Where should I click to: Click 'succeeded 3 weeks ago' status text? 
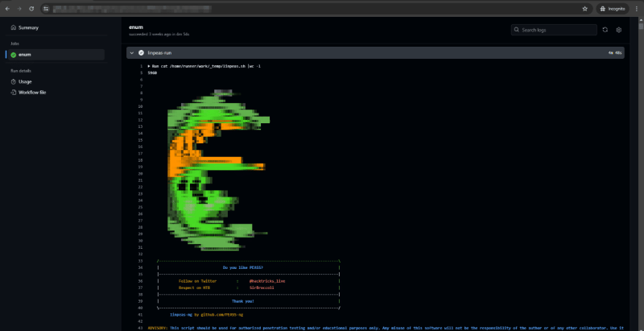pyautogui.click(x=159, y=34)
